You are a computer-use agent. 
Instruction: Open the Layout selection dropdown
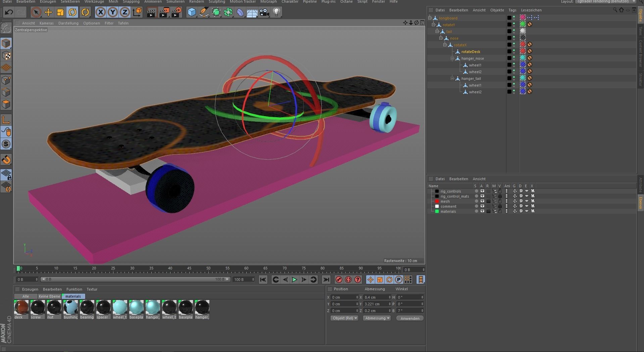605,2
